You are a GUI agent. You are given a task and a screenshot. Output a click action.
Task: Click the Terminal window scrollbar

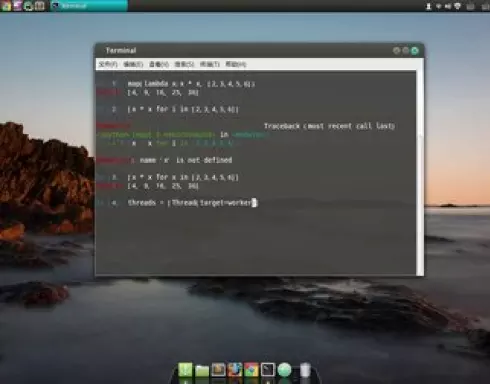[420, 173]
